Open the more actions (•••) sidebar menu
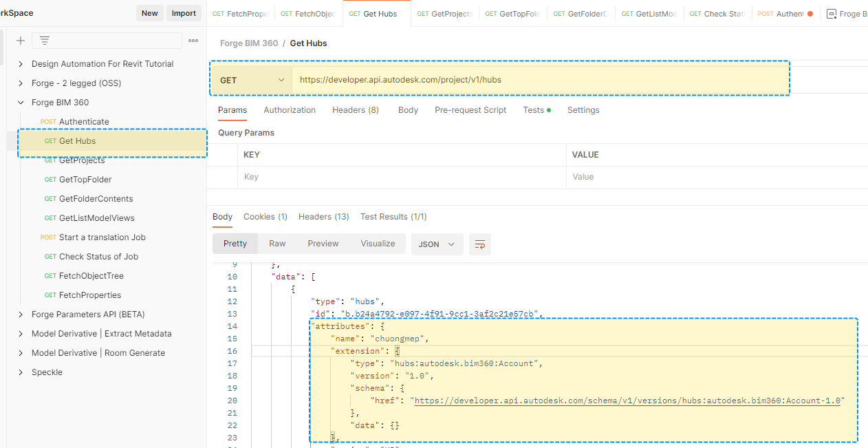Image resolution: width=868 pixels, height=448 pixels. (x=193, y=41)
